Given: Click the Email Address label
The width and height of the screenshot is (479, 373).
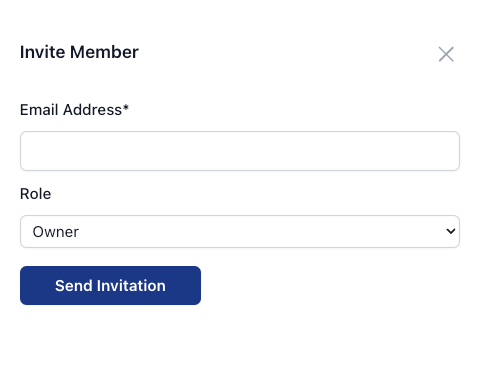Looking at the screenshot, I should pos(74,110).
